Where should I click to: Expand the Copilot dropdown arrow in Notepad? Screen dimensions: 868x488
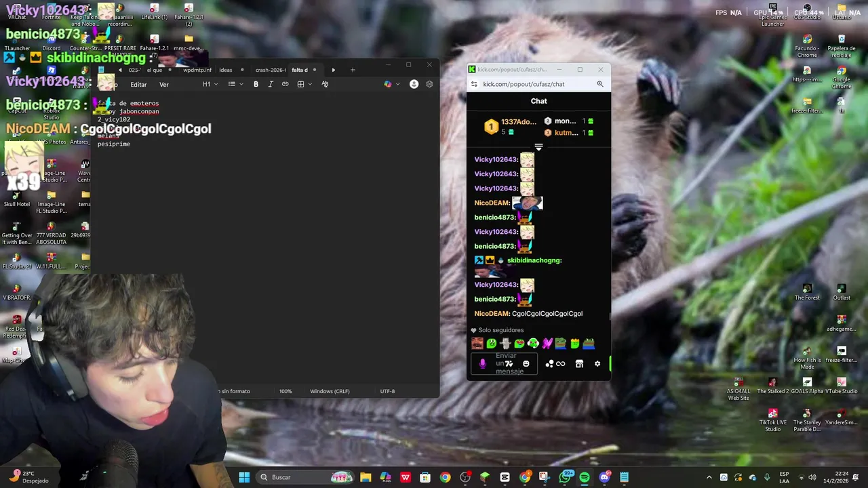coord(397,84)
